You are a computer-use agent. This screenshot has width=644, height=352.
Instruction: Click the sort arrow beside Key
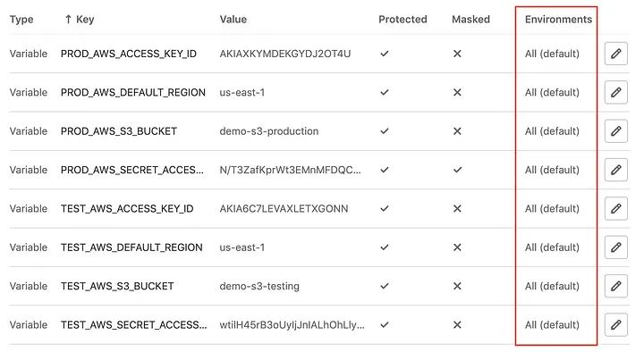point(68,20)
